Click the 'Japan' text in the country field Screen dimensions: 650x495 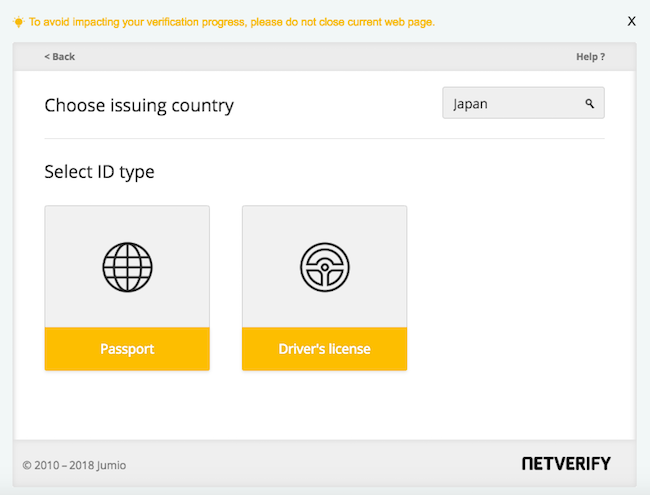(470, 103)
